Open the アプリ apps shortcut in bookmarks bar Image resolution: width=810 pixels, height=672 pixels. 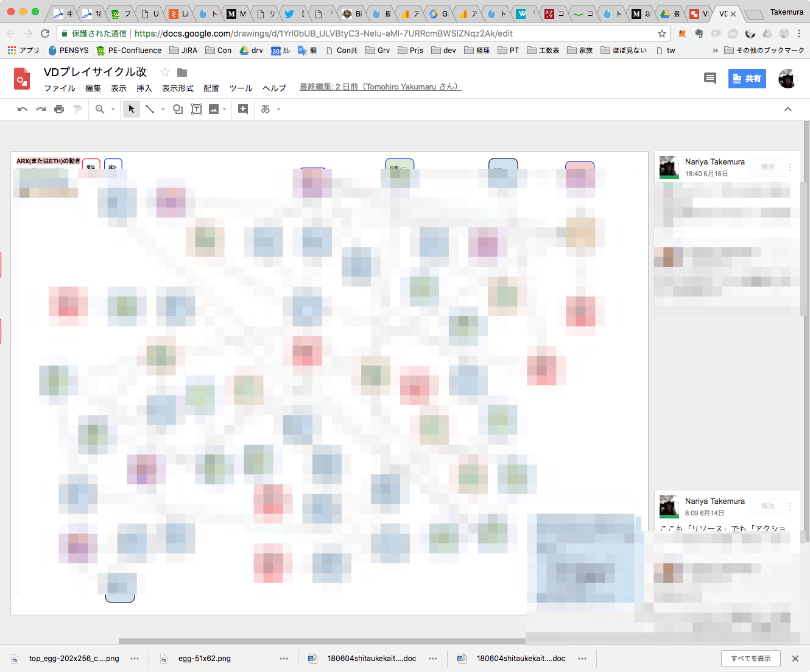[24, 51]
